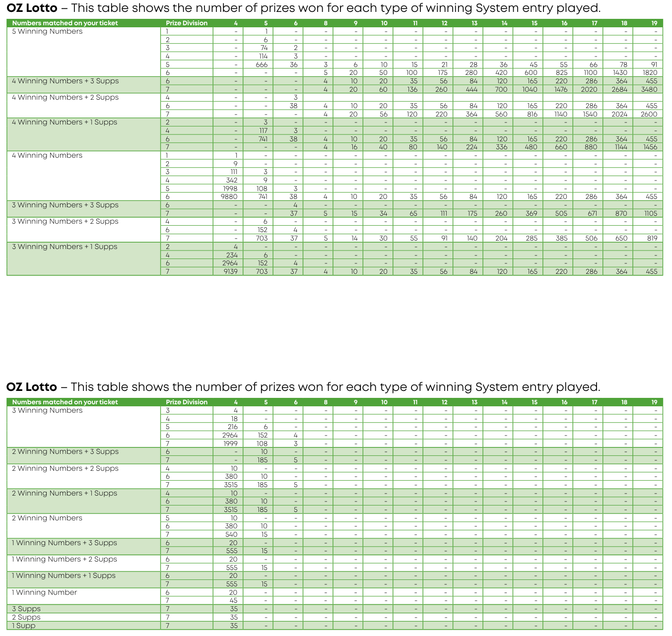Select '1 Winning Numbers + 1 Supps' row label
672x636 pixels.
click(64, 575)
